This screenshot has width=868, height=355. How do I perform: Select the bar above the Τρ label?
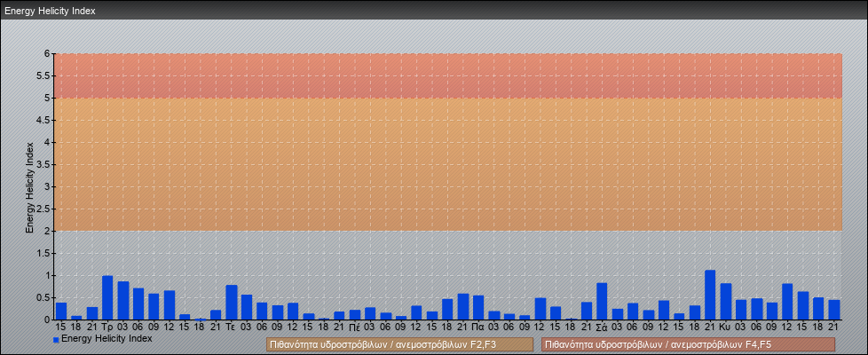coord(107,298)
